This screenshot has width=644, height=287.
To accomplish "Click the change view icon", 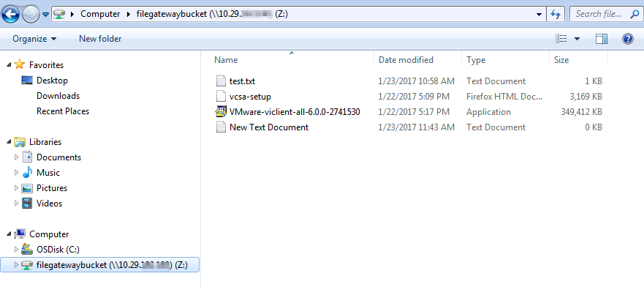I will (x=561, y=39).
